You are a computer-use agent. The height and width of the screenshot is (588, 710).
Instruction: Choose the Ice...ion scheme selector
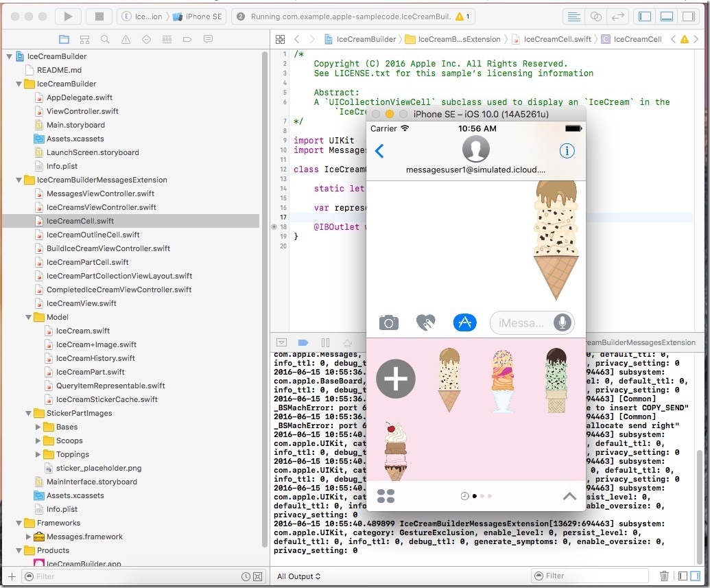142,16
